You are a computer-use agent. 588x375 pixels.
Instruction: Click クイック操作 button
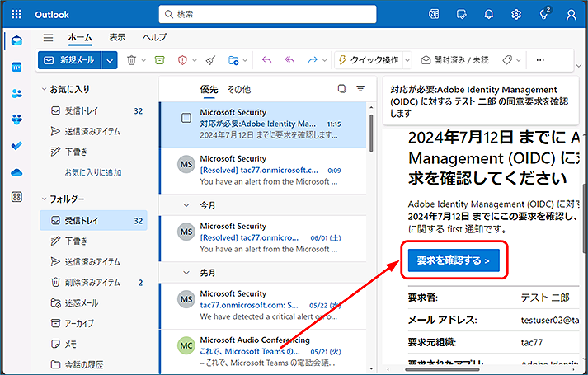tap(369, 60)
